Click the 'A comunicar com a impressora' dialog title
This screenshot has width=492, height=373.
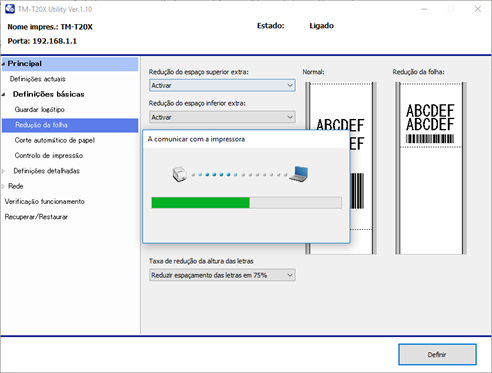(196, 139)
